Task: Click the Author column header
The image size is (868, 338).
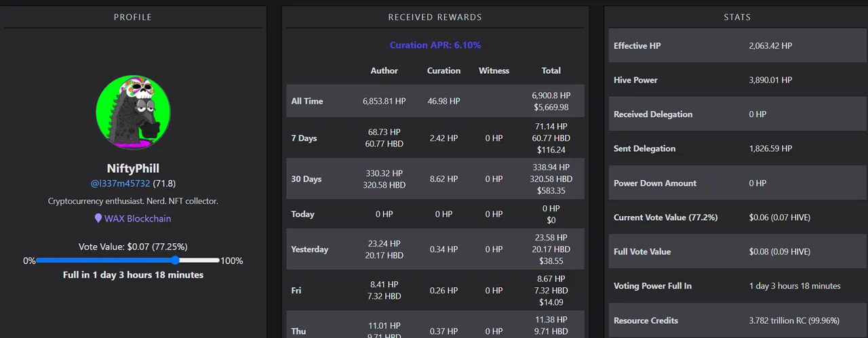Action: click(384, 70)
